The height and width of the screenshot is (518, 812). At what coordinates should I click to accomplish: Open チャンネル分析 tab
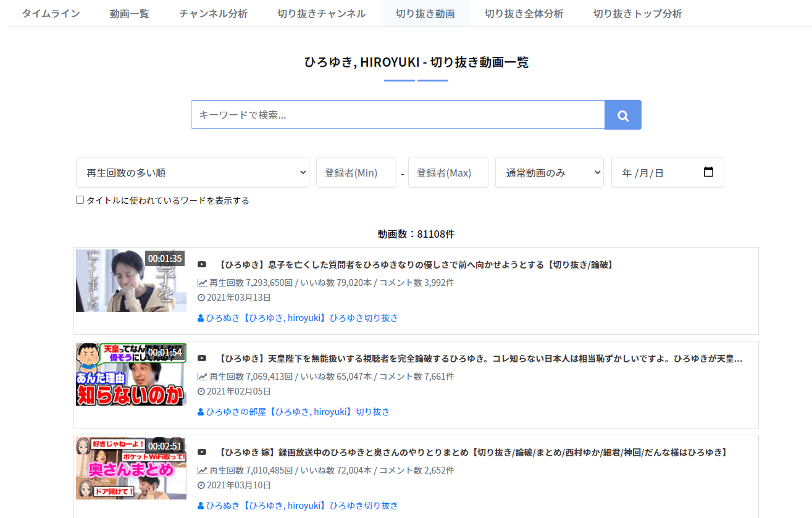[x=213, y=14]
